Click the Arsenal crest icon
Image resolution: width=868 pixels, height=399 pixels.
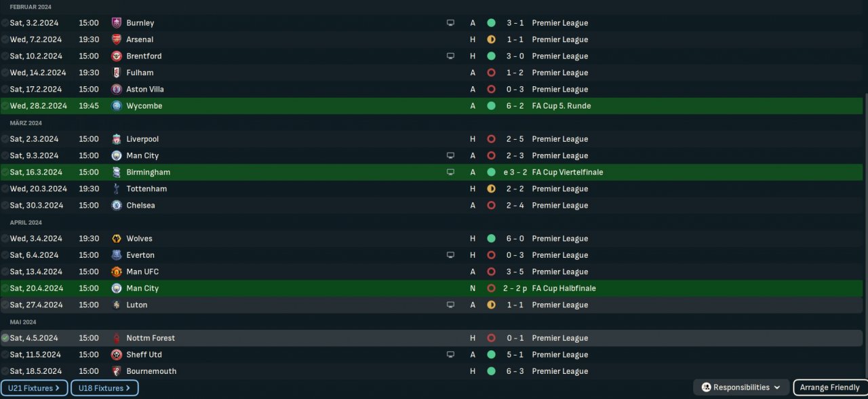coord(117,39)
